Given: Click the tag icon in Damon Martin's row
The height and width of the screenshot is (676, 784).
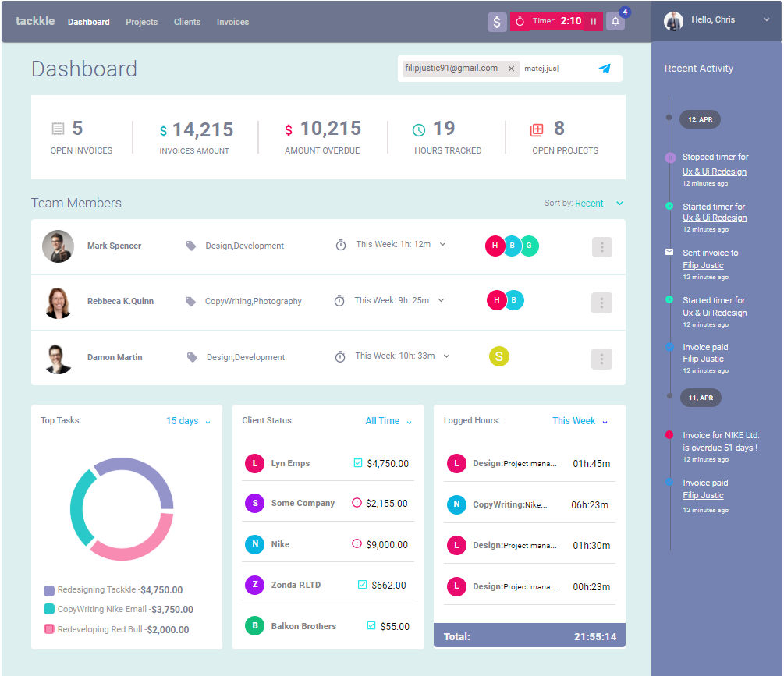Looking at the screenshot, I should (191, 357).
